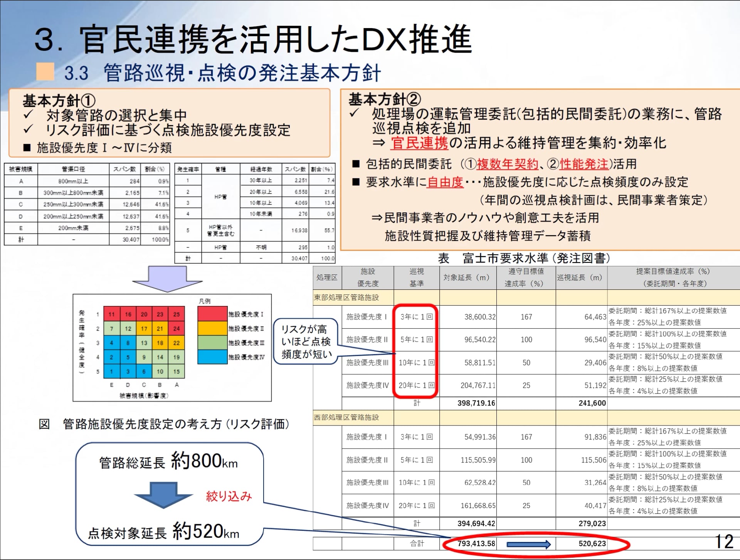740x560 pixels.
Task: Click the checkmark next to 対象管路の選択と集中
Action: click(x=28, y=114)
